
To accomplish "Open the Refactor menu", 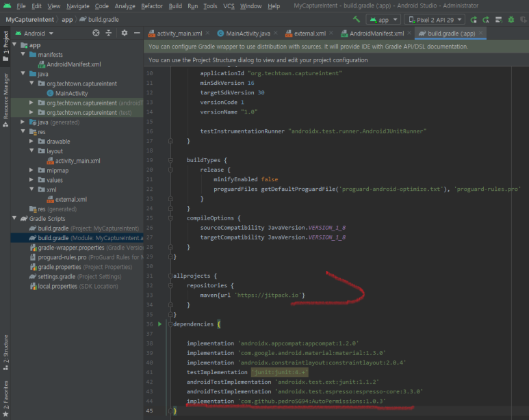I will pos(152,6).
